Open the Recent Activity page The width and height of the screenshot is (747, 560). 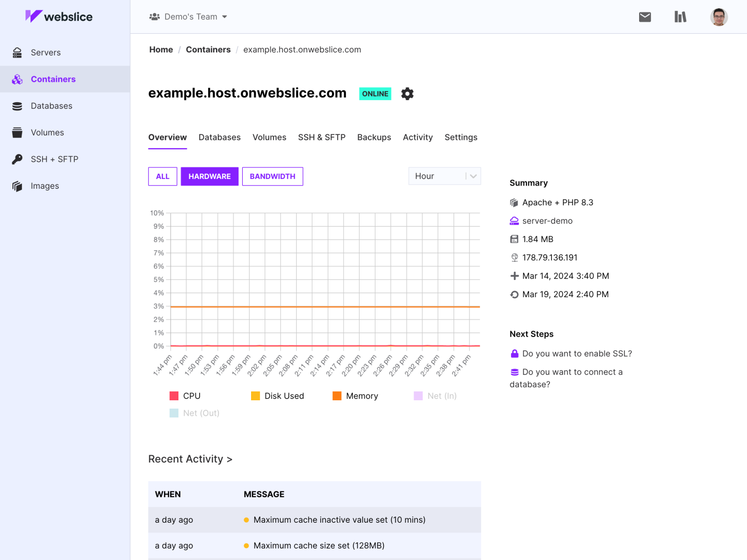coord(190,459)
